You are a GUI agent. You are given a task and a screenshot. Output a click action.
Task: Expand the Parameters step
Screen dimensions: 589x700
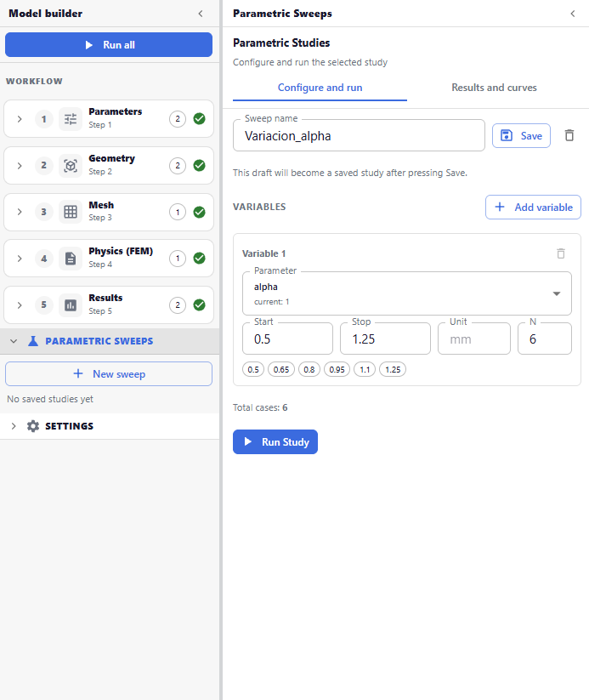pyautogui.click(x=20, y=119)
